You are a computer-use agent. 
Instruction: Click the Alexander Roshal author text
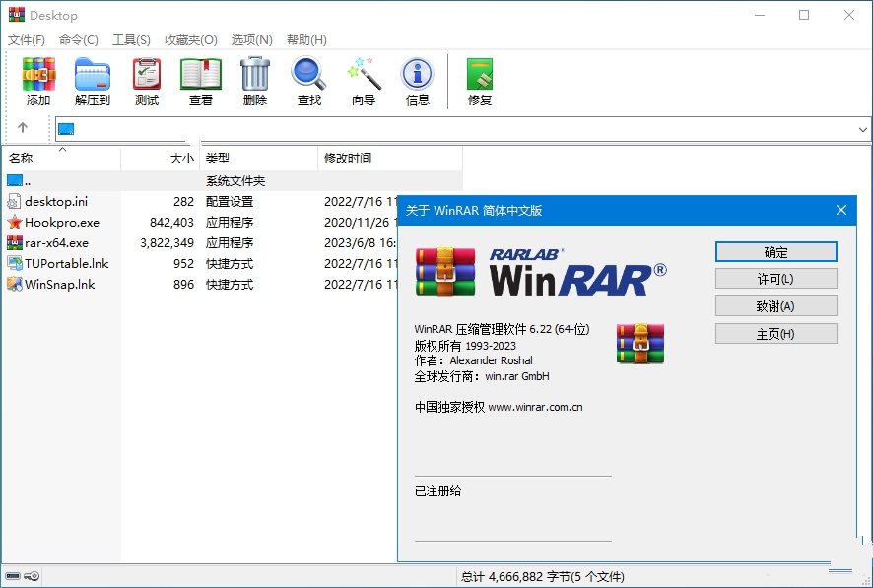click(x=491, y=360)
